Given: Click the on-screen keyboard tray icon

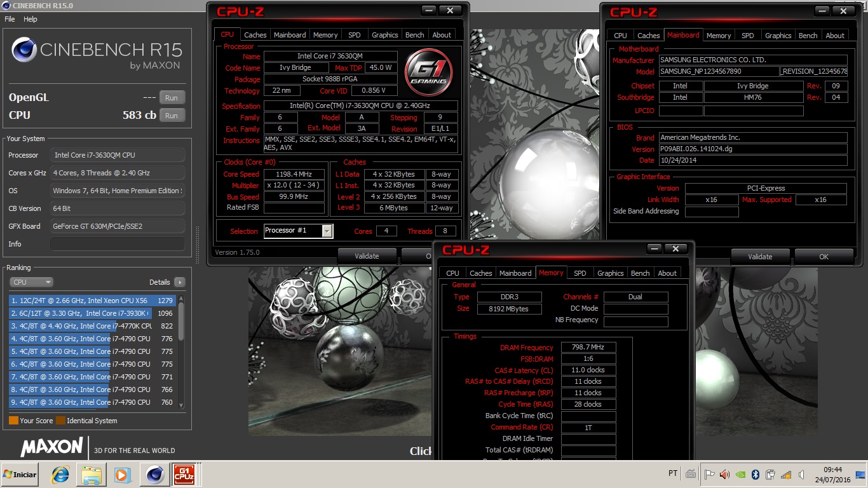Looking at the screenshot, I should pyautogui.click(x=691, y=474).
